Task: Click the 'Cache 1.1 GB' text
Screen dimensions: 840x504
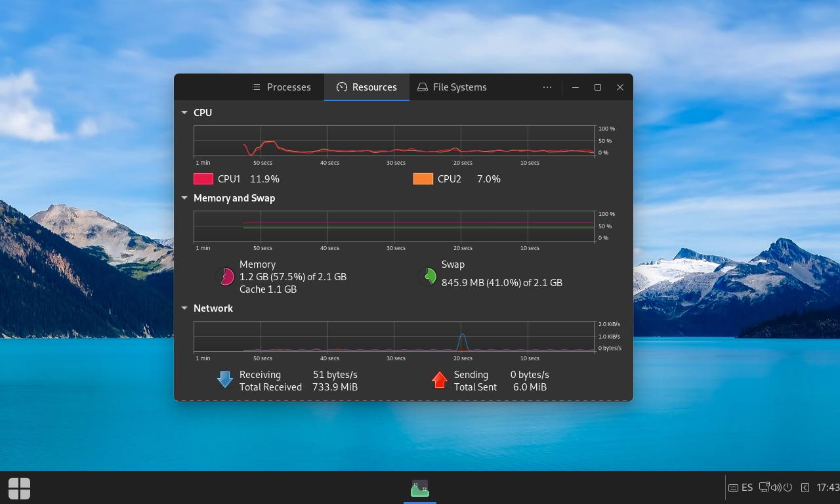Action: [268, 289]
